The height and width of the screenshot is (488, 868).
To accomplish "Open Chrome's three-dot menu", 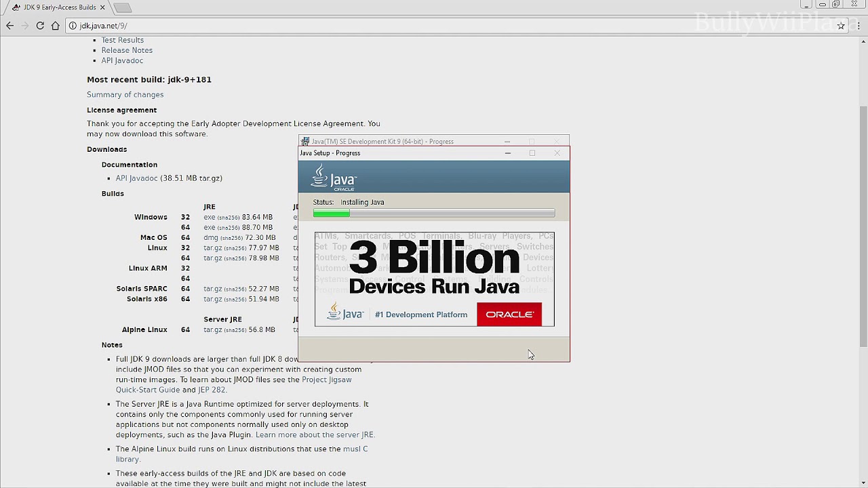I will click(858, 26).
